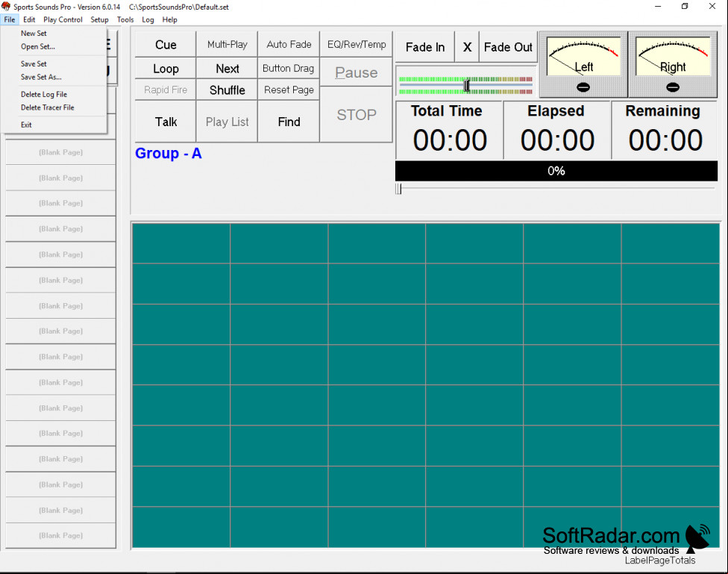Click the Group - A label
728x574 pixels.
click(168, 153)
